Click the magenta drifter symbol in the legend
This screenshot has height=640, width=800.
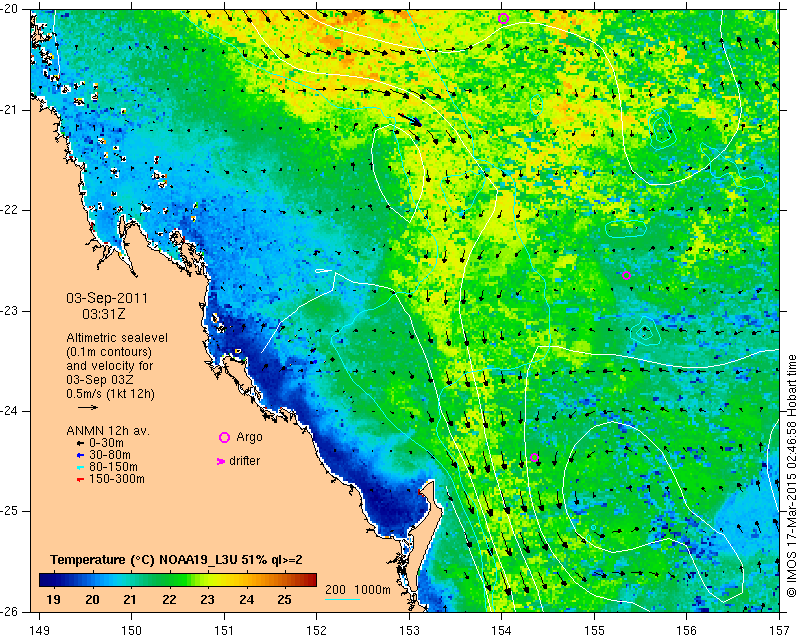pos(221,461)
